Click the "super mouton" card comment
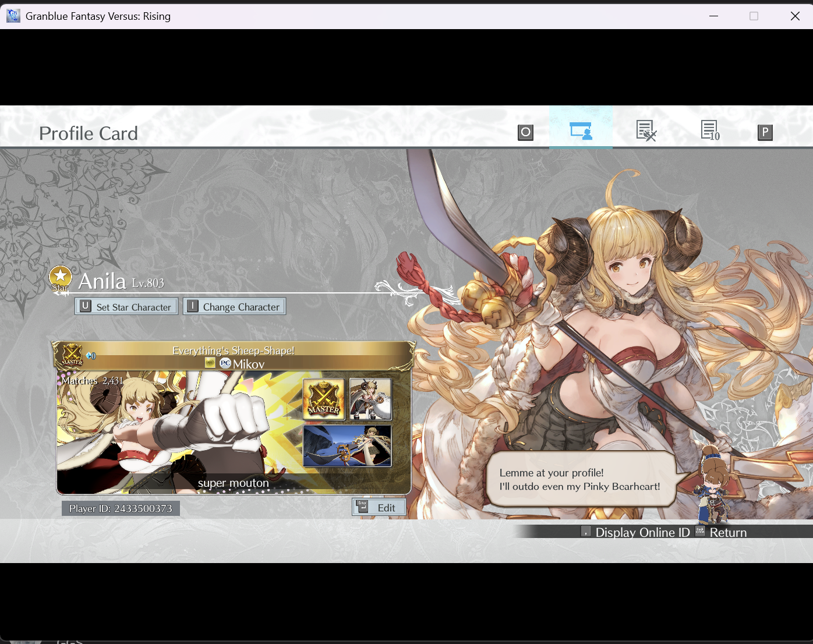The width and height of the screenshot is (813, 644). (x=234, y=483)
